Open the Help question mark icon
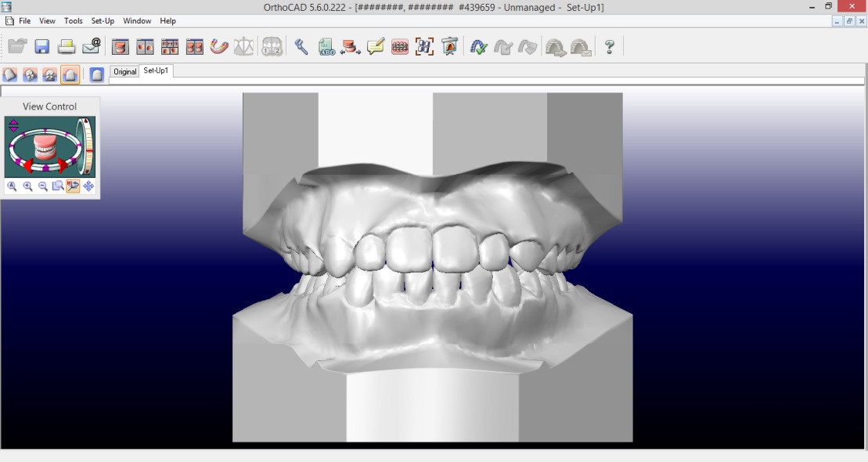Viewport: 868px width, 462px height. coord(610,47)
